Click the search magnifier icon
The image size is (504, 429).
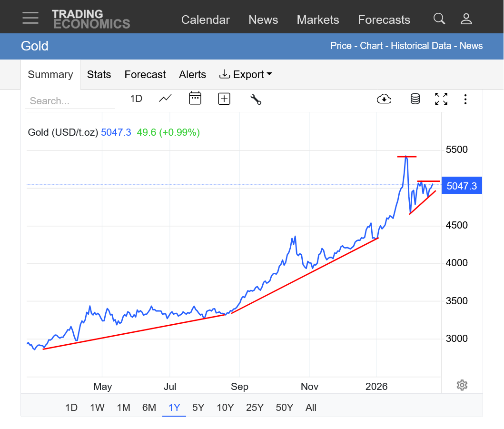(x=439, y=19)
